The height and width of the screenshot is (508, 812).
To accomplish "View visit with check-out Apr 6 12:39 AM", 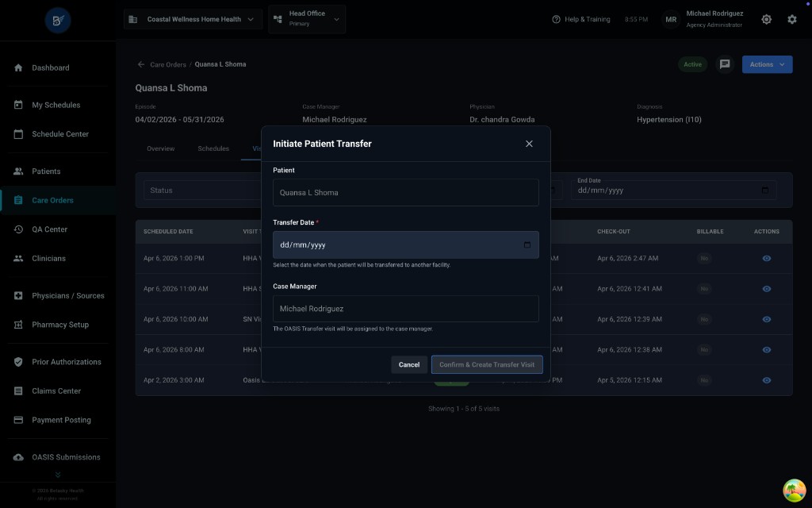I will 767,319.
